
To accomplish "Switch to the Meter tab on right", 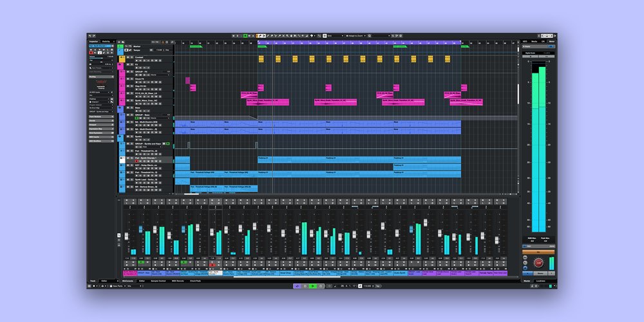I will click(x=551, y=41).
